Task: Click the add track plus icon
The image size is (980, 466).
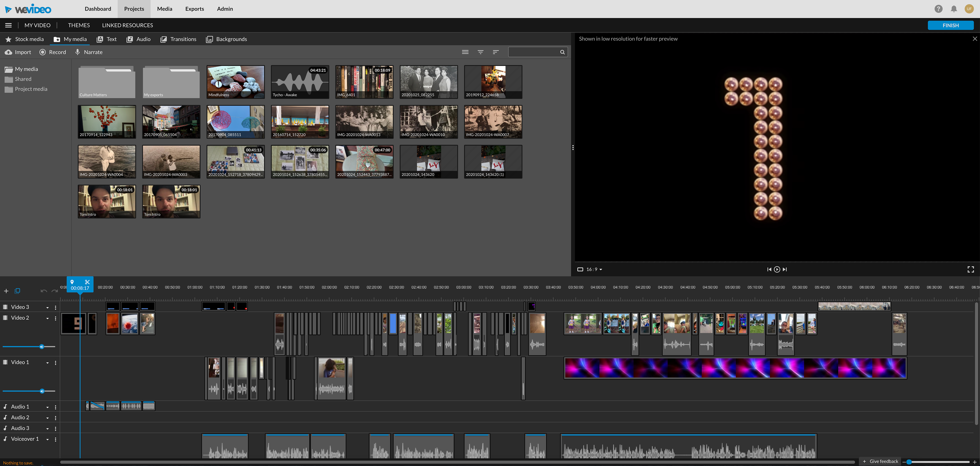Action: tap(6, 291)
